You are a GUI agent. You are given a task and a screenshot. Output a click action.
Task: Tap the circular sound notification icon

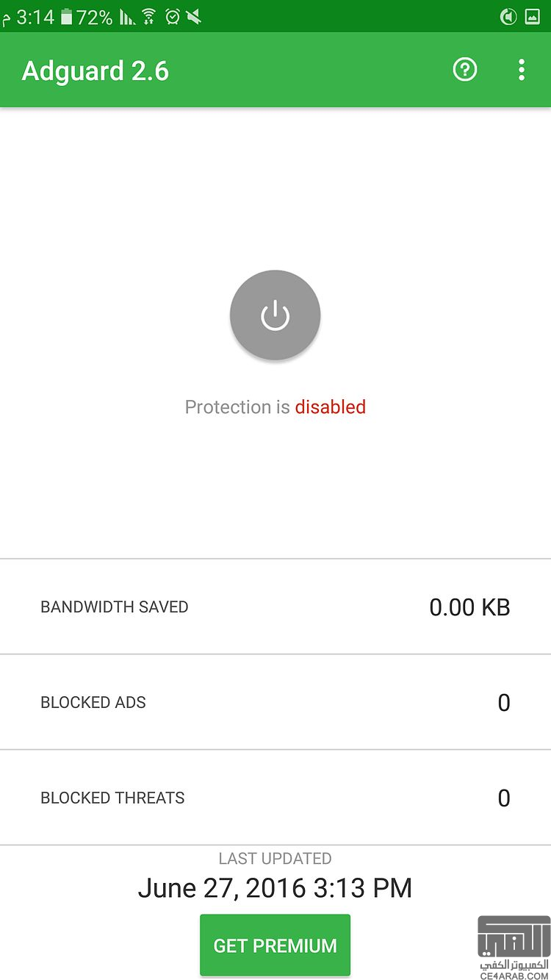point(508,16)
